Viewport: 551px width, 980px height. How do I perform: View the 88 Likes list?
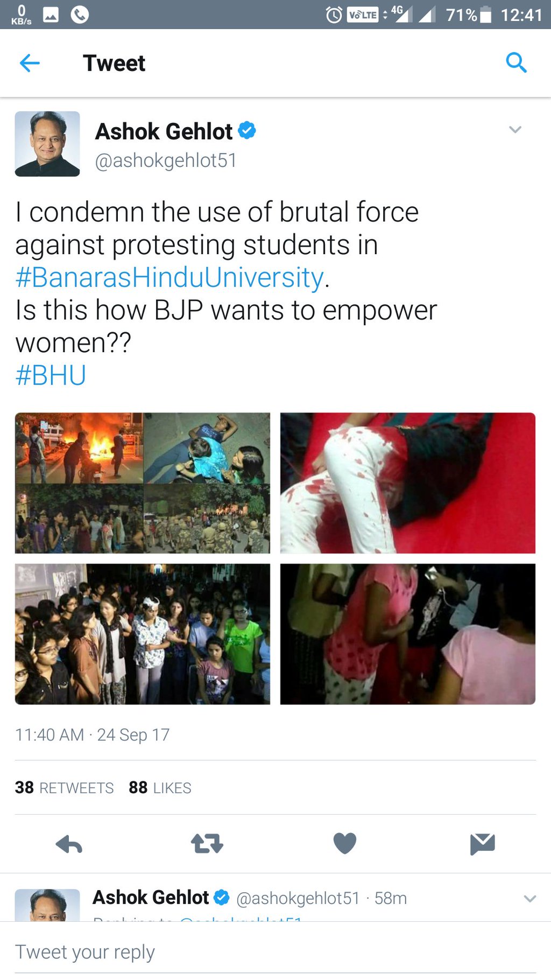[x=160, y=788]
